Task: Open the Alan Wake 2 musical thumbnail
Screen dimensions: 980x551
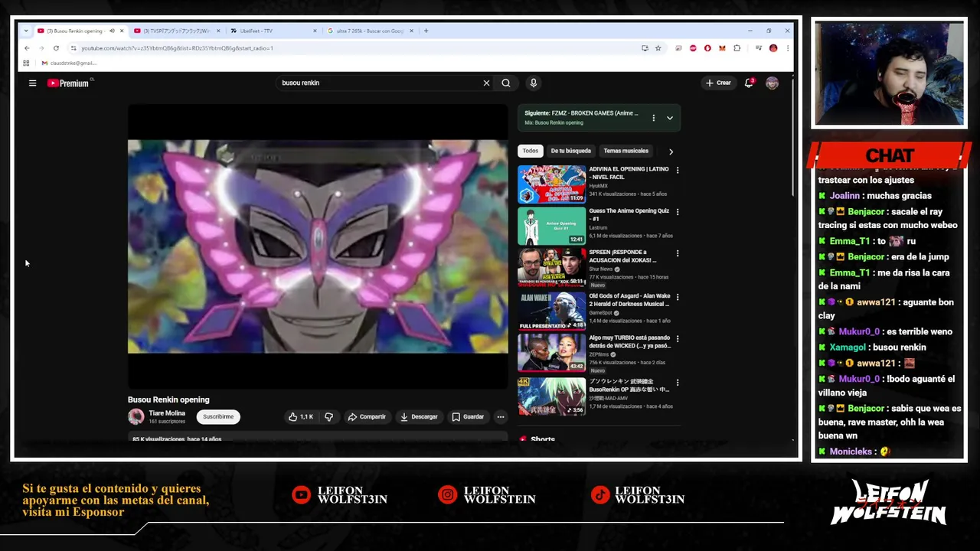Action: 551,311
